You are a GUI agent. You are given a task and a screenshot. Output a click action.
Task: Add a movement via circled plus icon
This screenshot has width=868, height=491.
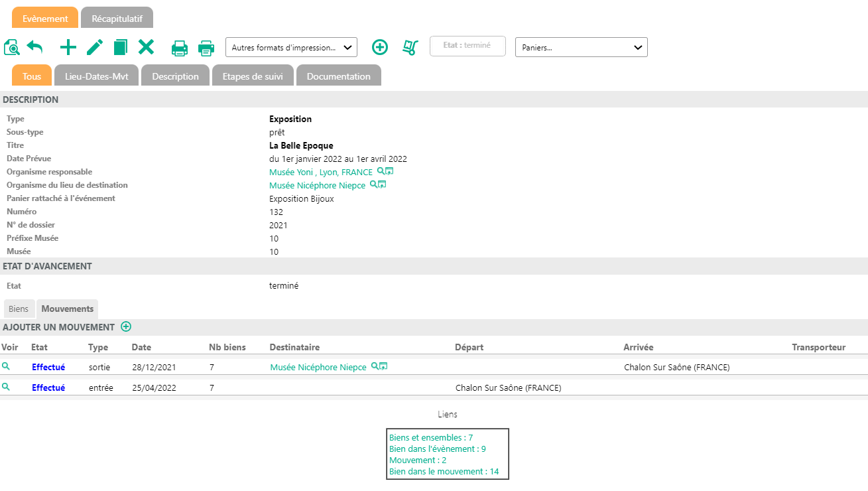126,326
